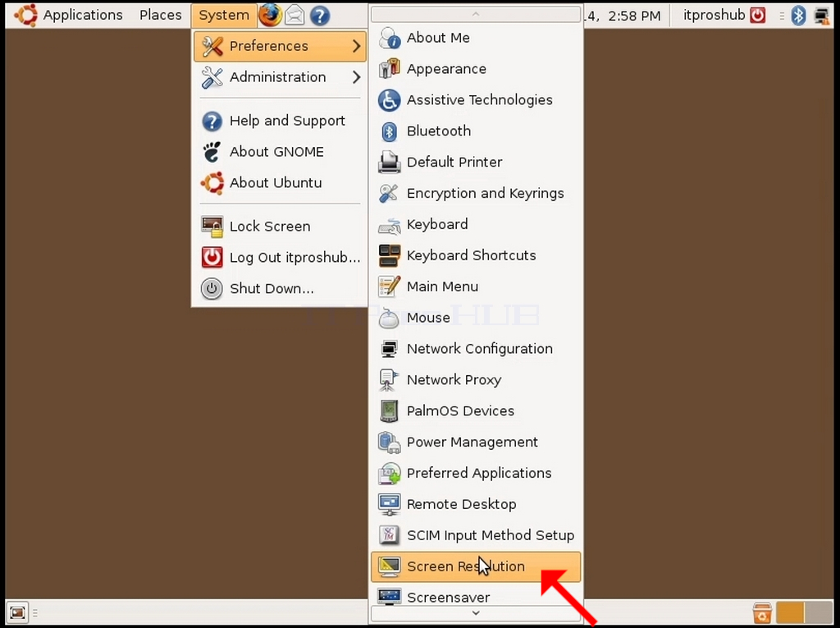
Task: Select Administration in the System menu
Action: point(281,77)
